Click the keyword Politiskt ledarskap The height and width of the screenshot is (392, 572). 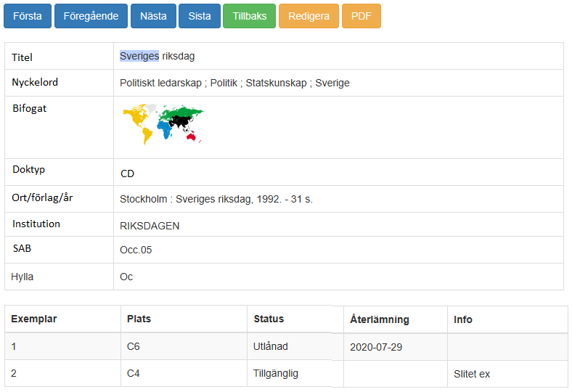(160, 83)
